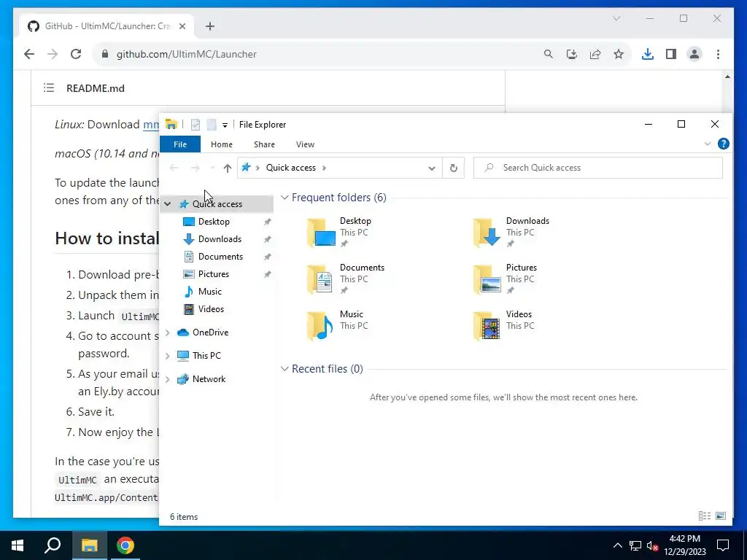Install app icon in Chrome address bar
The height and width of the screenshot is (560, 747).
pos(572,54)
